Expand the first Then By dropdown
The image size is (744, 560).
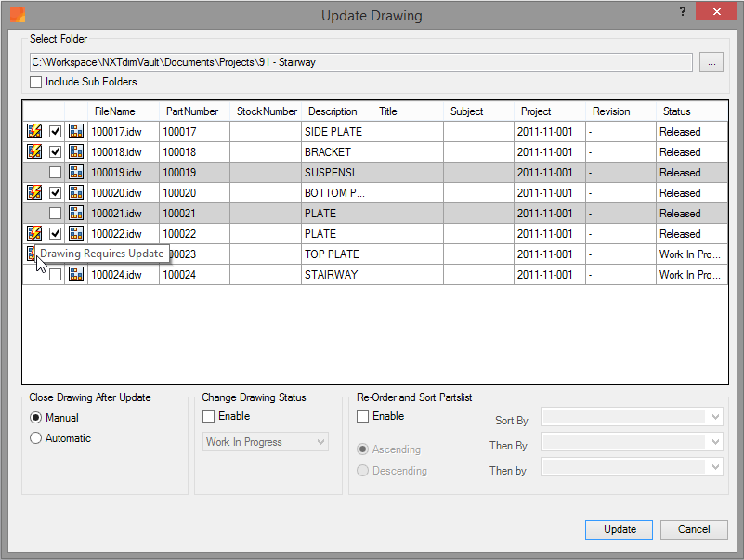coord(633,443)
